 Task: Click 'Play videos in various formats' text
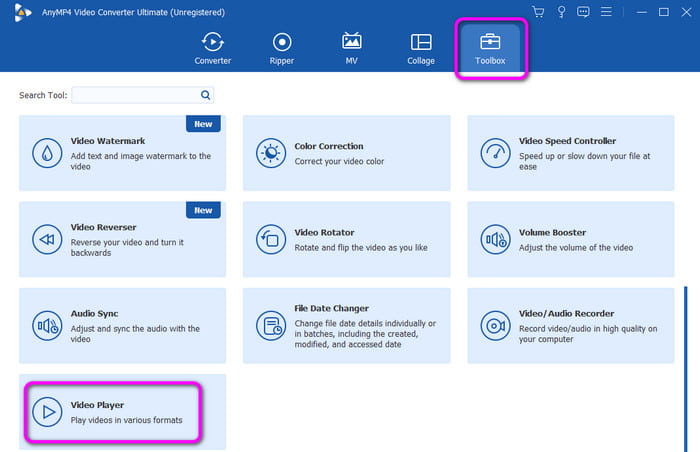pos(126,420)
